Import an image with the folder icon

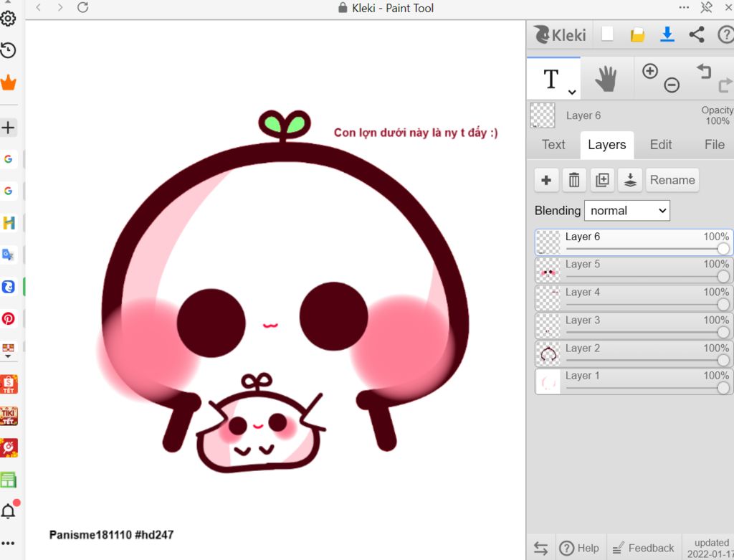[x=637, y=34]
